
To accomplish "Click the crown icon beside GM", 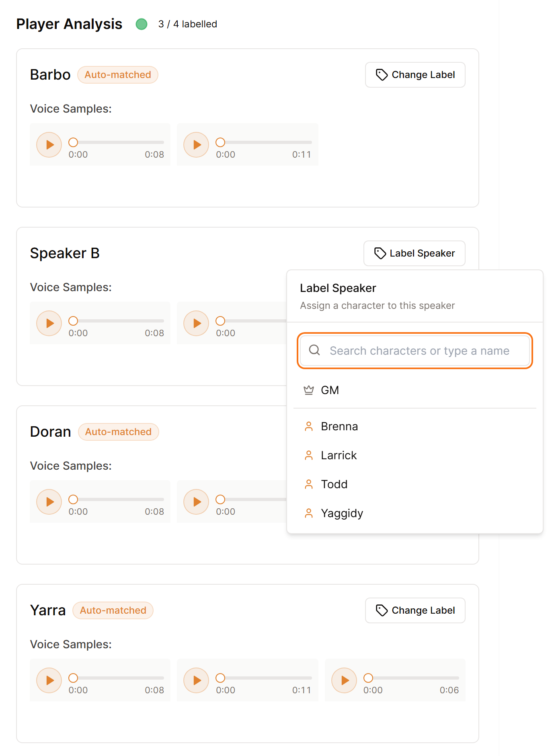I will pos(309,390).
